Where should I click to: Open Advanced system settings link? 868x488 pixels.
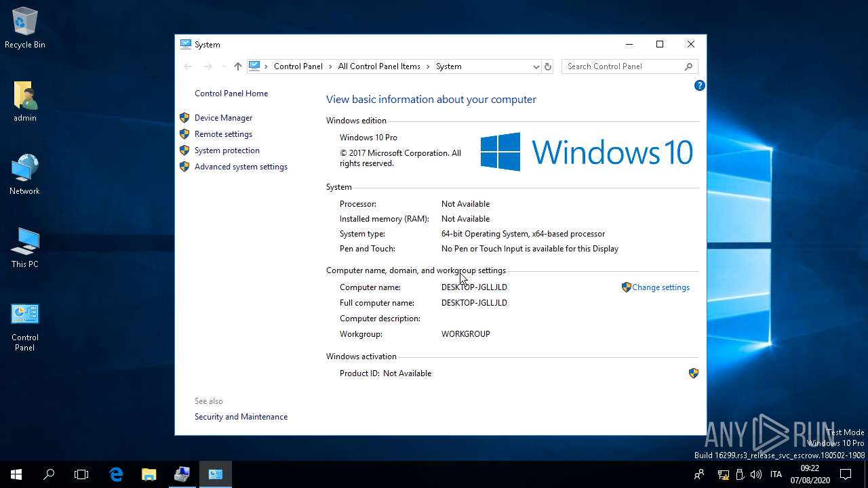[x=241, y=167]
